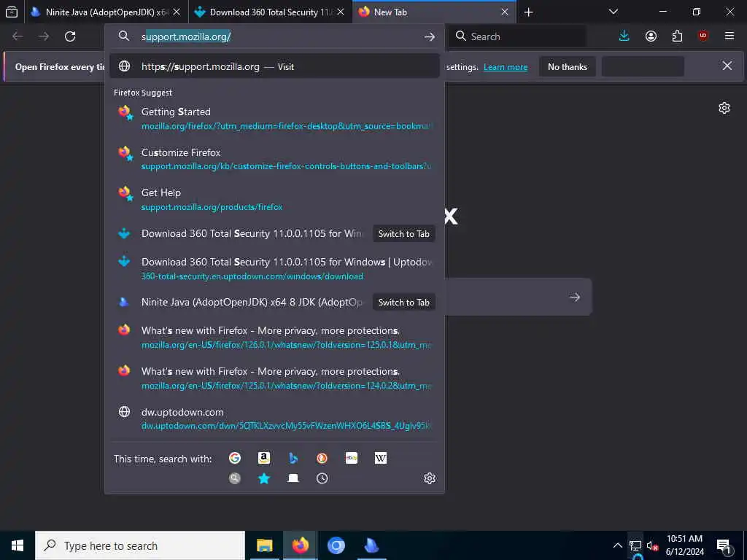The image size is (747, 560).
Task: Open the New Tab personalize gear icon
Action: click(724, 108)
